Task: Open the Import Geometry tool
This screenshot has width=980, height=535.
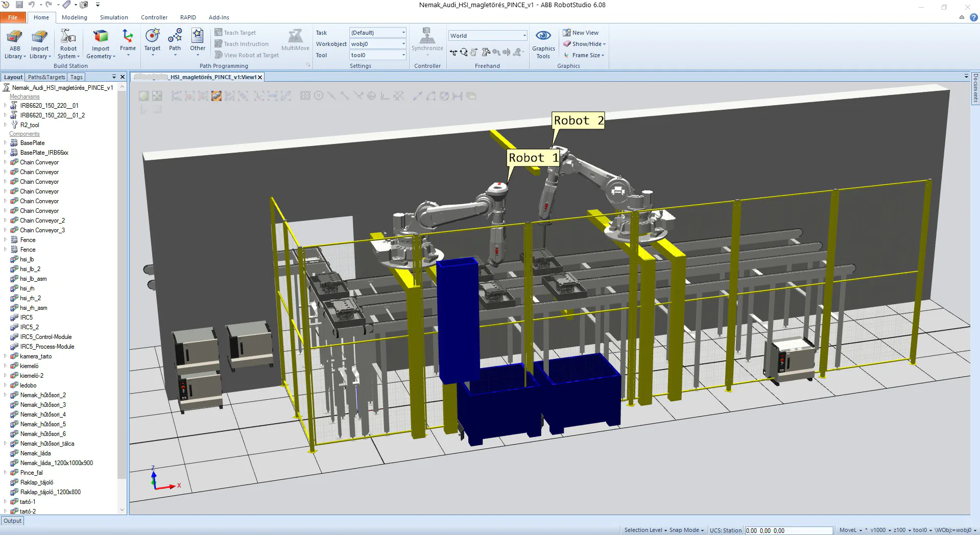Action: coord(101,44)
